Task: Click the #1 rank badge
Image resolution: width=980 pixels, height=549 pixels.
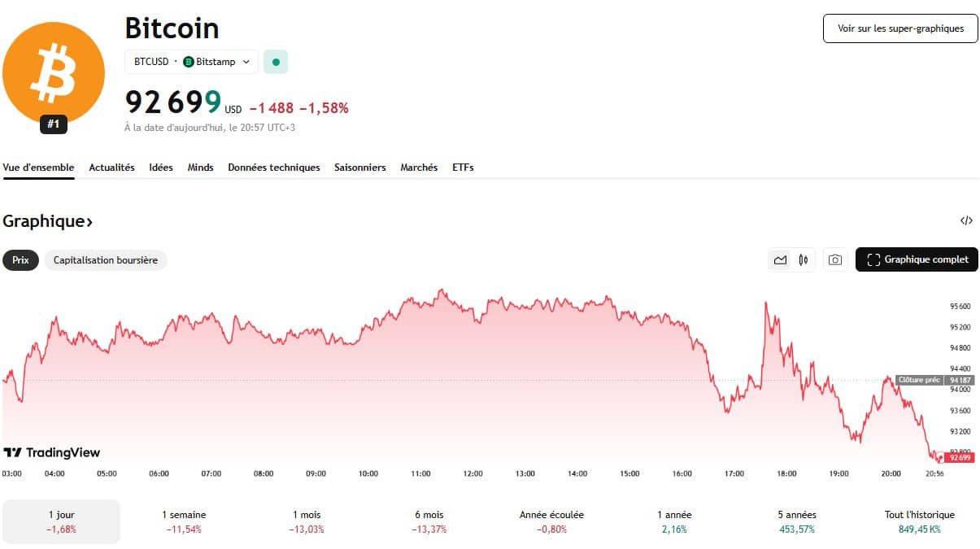Action: tap(54, 125)
